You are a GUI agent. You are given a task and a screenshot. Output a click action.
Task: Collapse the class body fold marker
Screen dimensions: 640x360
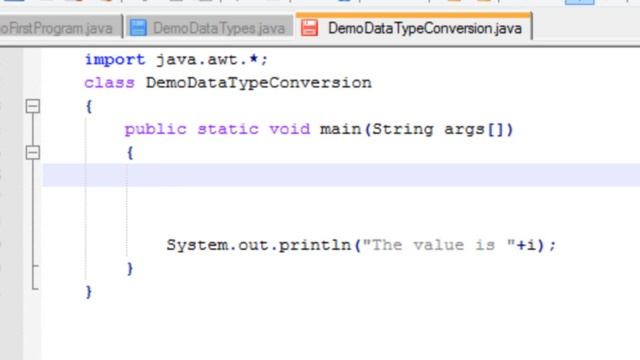coord(33,106)
